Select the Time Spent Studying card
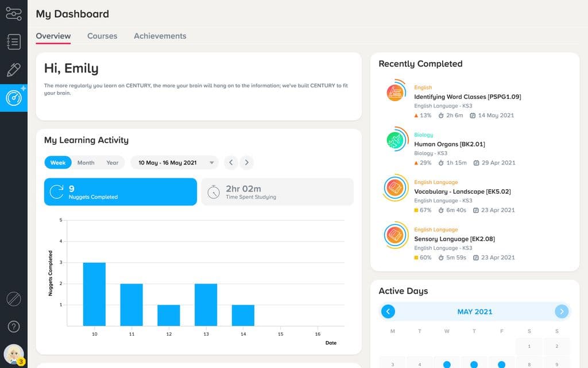Image resolution: width=588 pixels, height=368 pixels. tap(277, 191)
